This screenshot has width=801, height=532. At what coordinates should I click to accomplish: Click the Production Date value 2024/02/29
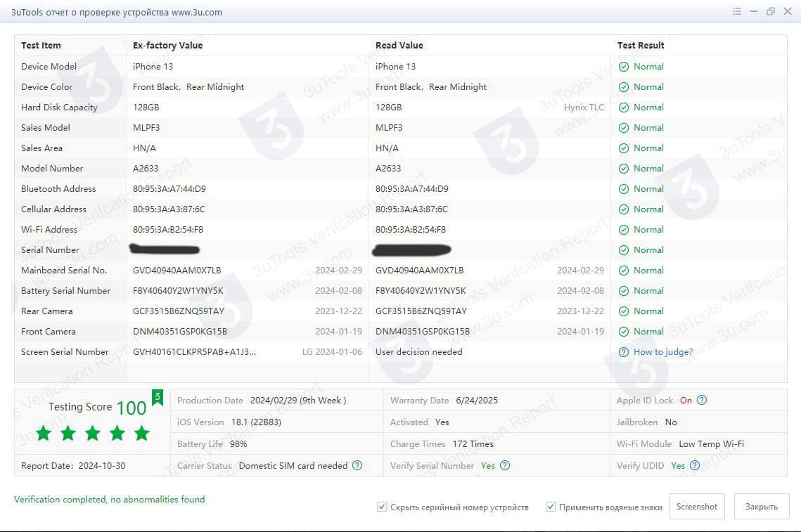(298, 401)
